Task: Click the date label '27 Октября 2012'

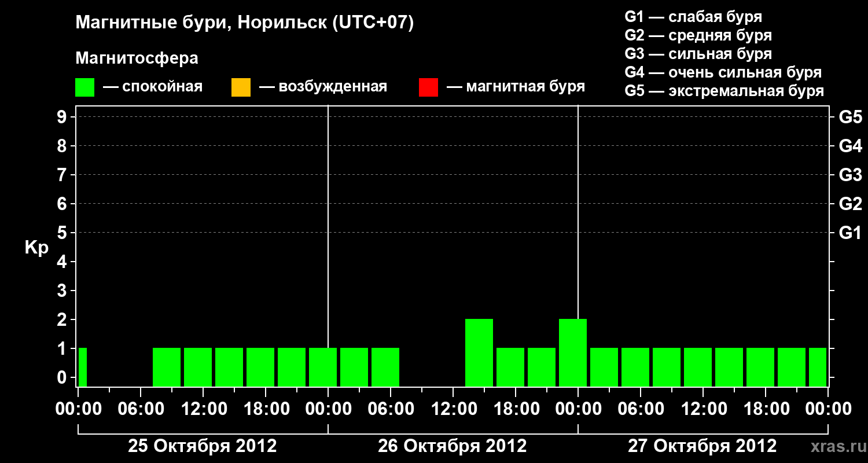Action: pos(703,446)
